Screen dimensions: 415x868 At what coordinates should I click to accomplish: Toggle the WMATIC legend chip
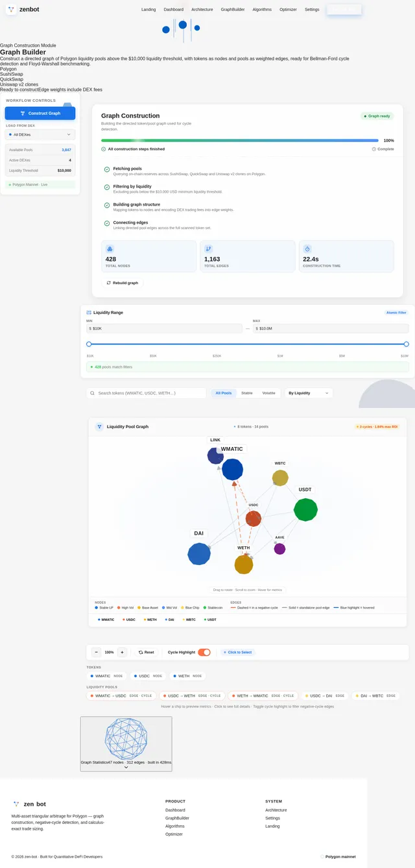click(x=106, y=620)
